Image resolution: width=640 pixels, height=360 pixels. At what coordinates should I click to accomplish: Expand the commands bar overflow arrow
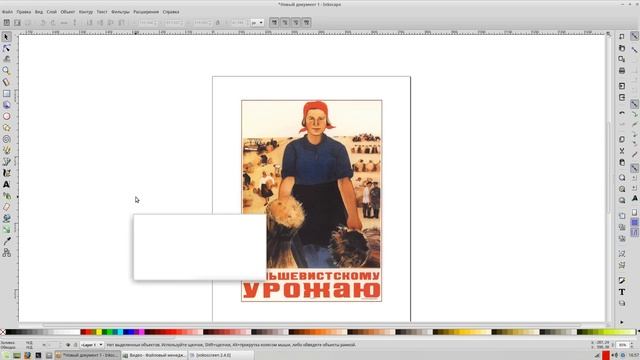click(622, 322)
